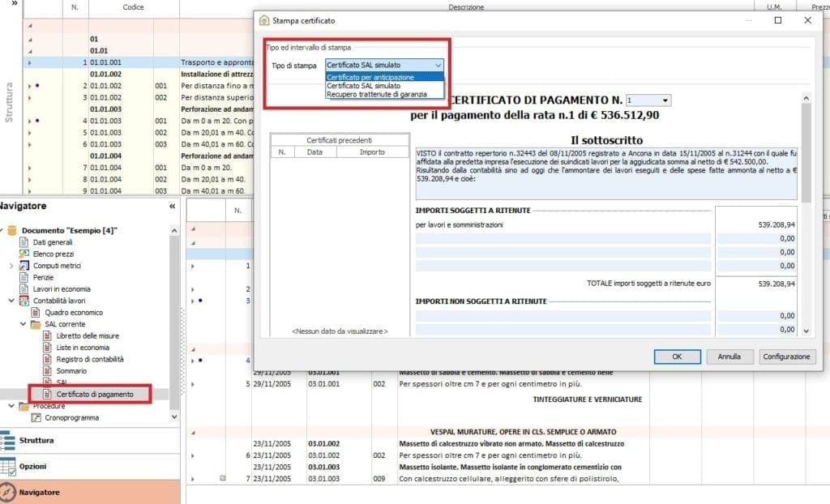The height and width of the screenshot is (504, 830).
Task: Switch to the Opzioni panel tab
Action: pos(90,467)
